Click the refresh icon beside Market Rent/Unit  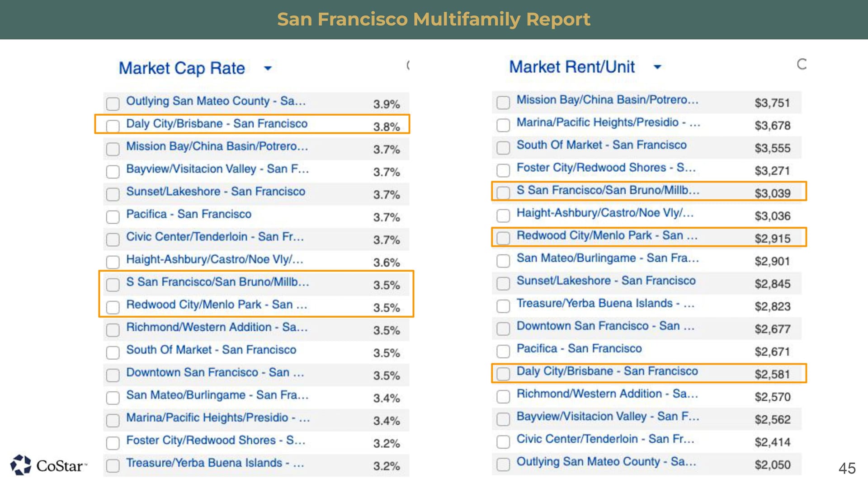click(802, 65)
